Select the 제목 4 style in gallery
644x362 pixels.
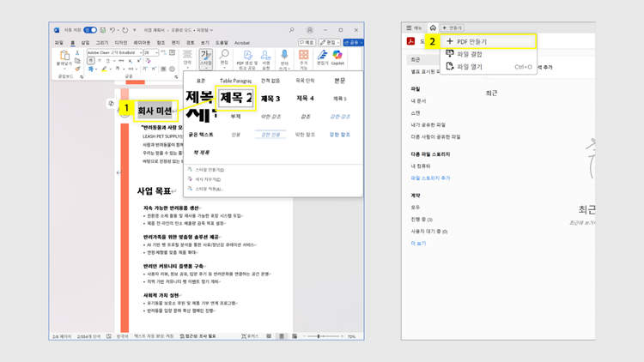coord(305,98)
